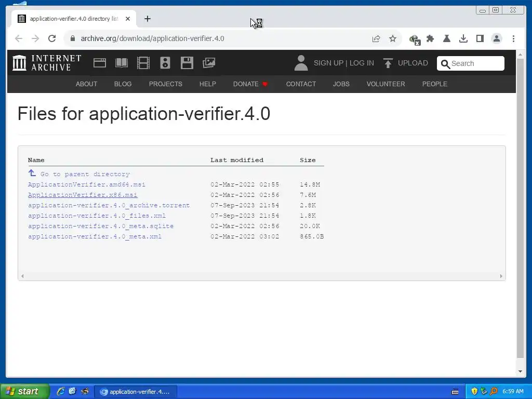
Task: Open the HELP menu item
Action: 208,84
